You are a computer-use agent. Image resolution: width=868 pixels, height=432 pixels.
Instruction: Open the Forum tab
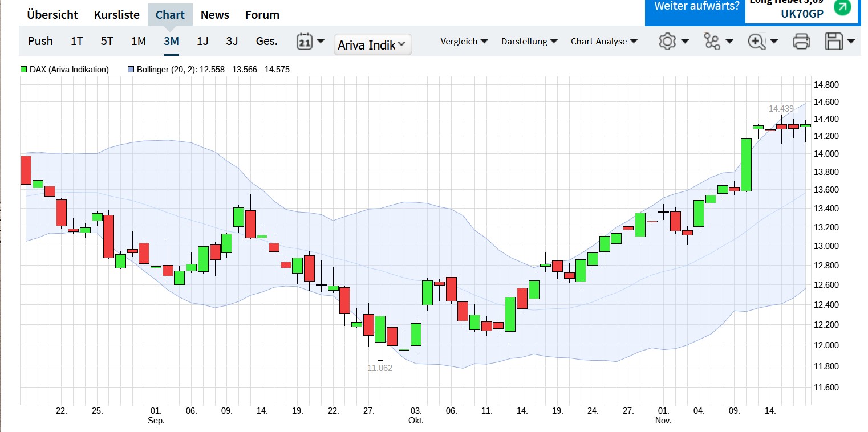tap(262, 15)
